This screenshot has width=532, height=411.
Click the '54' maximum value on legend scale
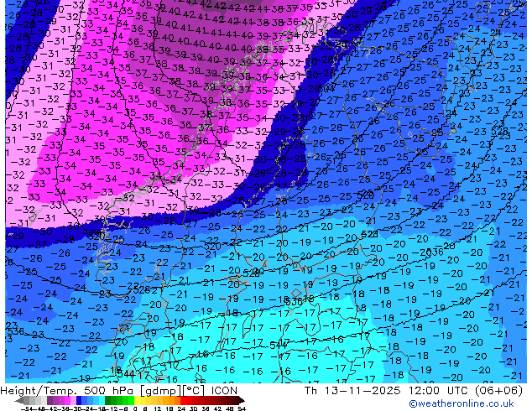click(242, 408)
